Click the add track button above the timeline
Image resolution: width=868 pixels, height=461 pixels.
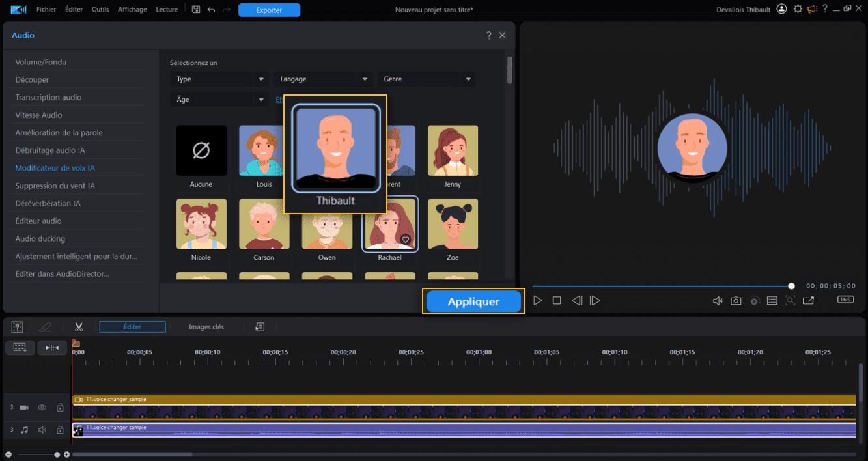tap(20, 348)
